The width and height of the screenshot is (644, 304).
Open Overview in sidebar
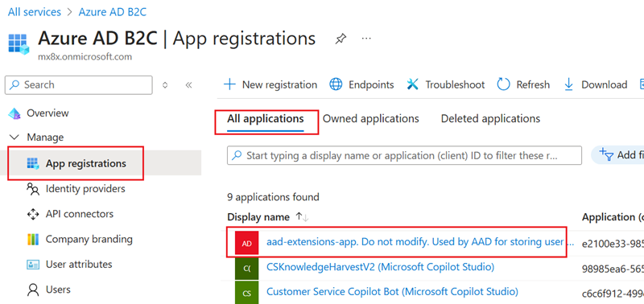click(47, 113)
